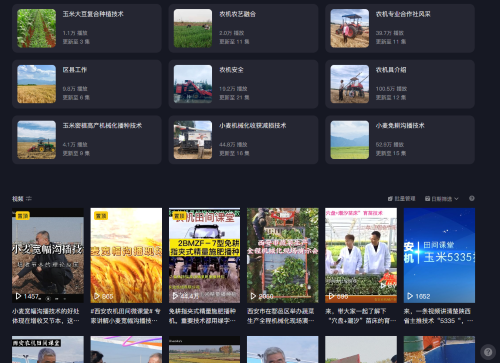
Task: Click the 更新至 21 集 text
Action: coord(234,97)
